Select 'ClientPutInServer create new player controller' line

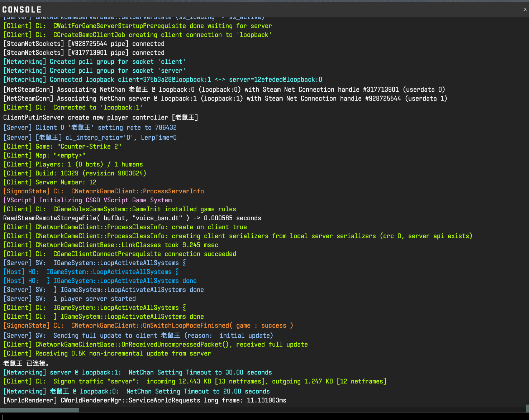[x=101, y=117]
